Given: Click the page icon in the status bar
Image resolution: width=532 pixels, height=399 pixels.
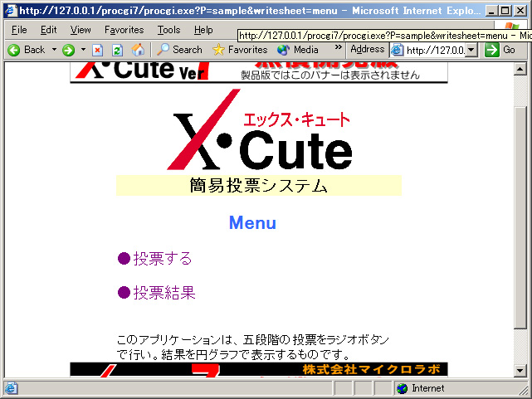Looking at the screenshot, I should click(11, 388).
